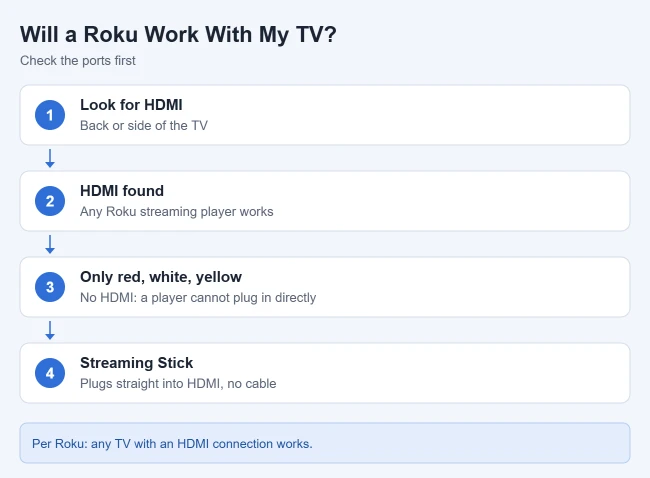The width and height of the screenshot is (650, 478).
Task: Select the "Look for HDMI" heading
Action: pyautogui.click(x=131, y=105)
